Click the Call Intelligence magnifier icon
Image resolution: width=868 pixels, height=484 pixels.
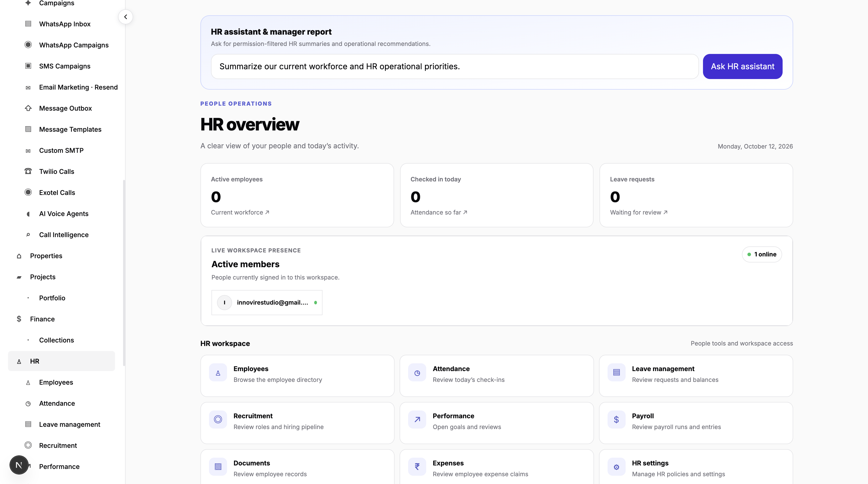tap(28, 235)
